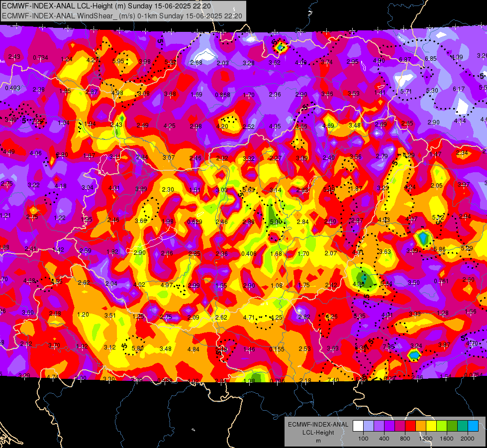Click the wind shear value 6.85
The width and height of the screenshot is (487, 448).
[x=431, y=58]
